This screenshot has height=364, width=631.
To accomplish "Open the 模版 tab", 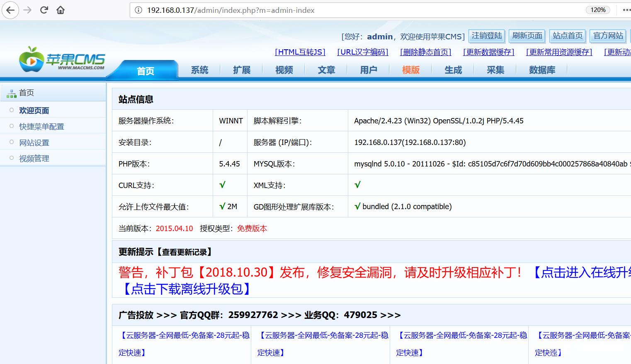I will coord(411,70).
